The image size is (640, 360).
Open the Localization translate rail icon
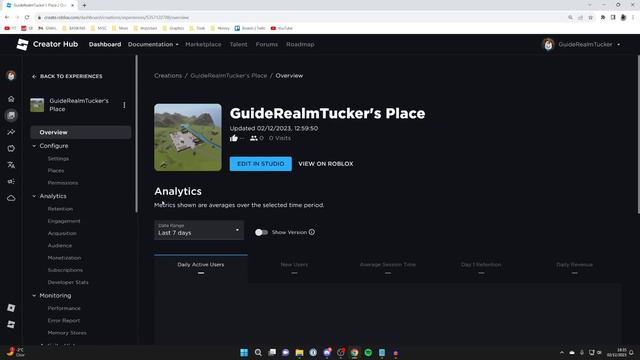tap(11, 165)
